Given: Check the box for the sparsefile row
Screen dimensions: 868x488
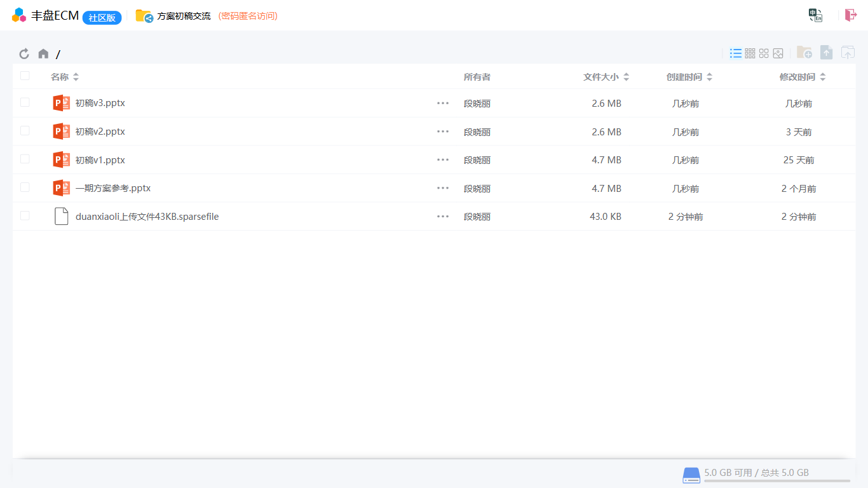Looking at the screenshot, I should 25,215.
